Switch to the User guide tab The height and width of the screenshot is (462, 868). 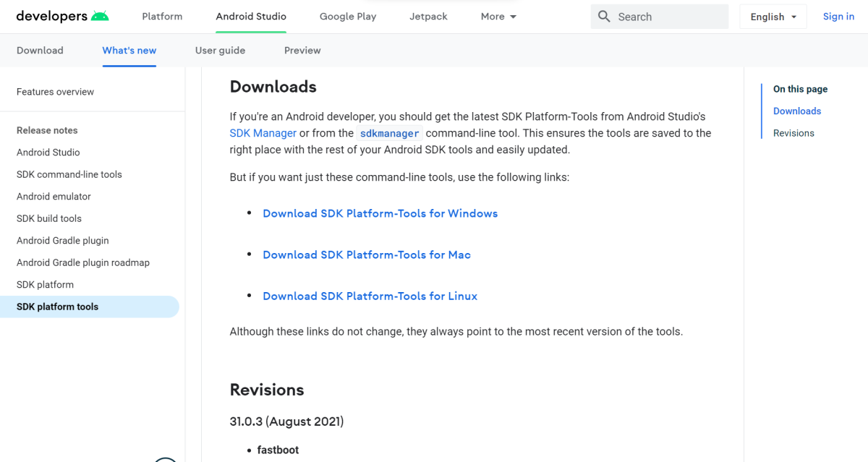click(220, 50)
